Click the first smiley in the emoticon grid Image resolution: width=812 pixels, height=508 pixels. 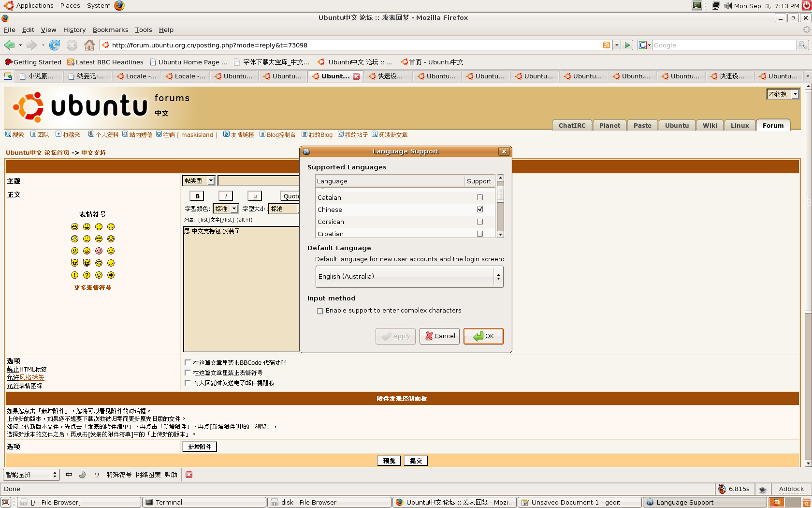tap(74, 226)
